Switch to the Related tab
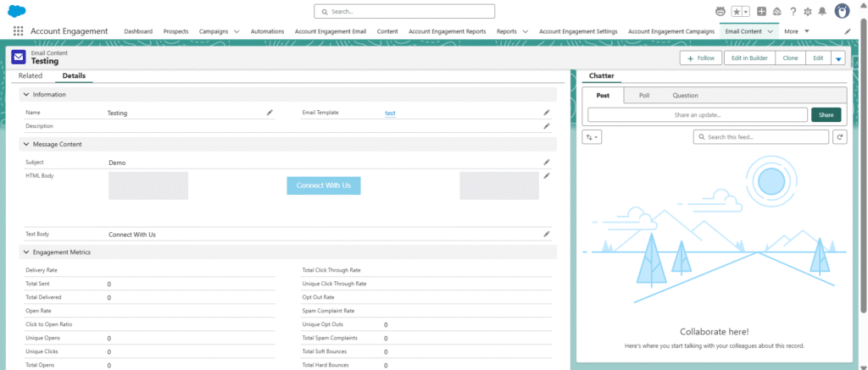Screen dimensions: 868x370 [31, 75]
